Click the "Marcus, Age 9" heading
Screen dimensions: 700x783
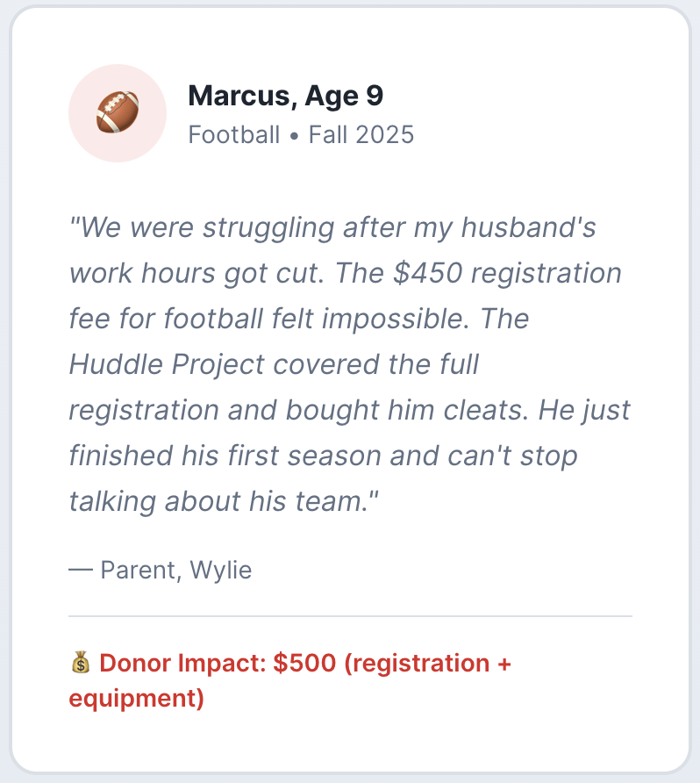click(285, 96)
